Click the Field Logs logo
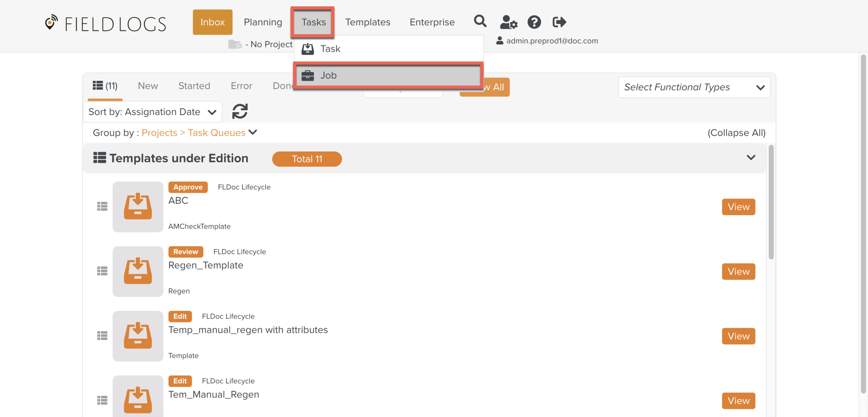The height and width of the screenshot is (417, 868). pos(106,24)
